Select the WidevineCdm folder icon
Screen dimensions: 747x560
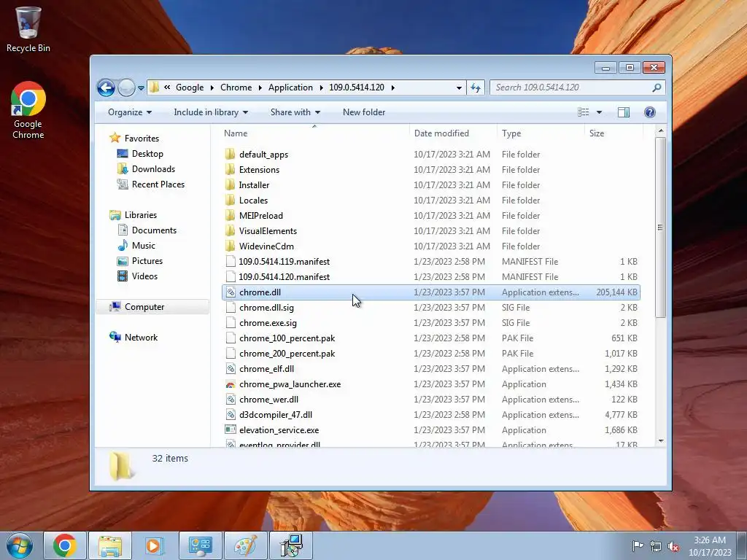tap(230, 246)
